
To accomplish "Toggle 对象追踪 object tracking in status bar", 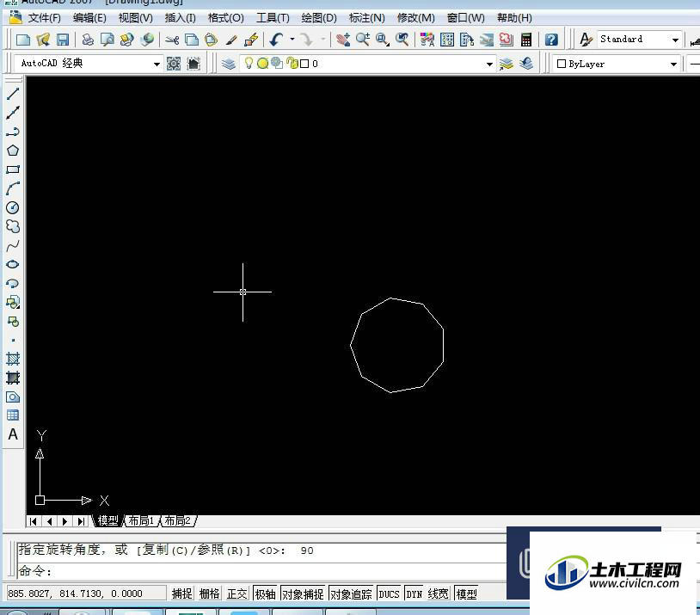I will [351, 593].
